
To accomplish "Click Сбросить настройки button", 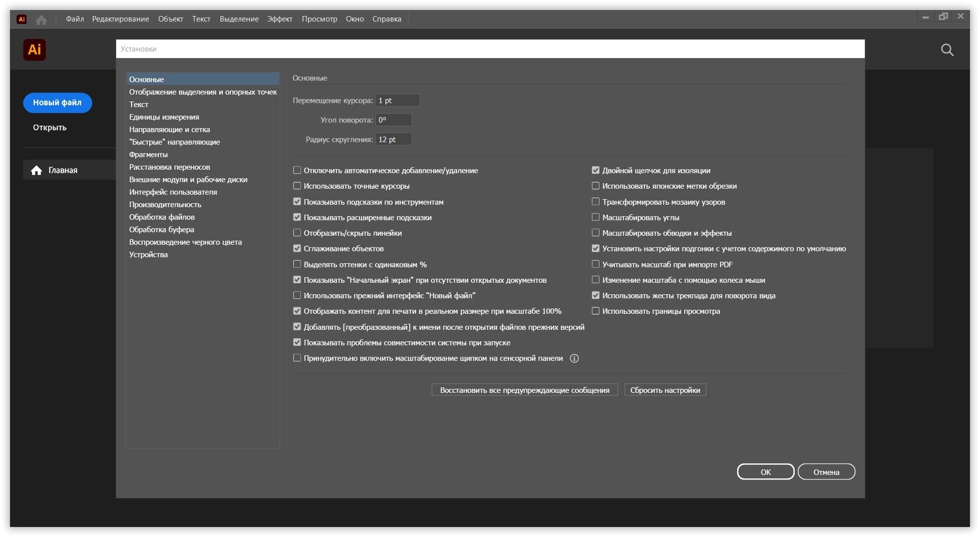I will pos(665,390).
